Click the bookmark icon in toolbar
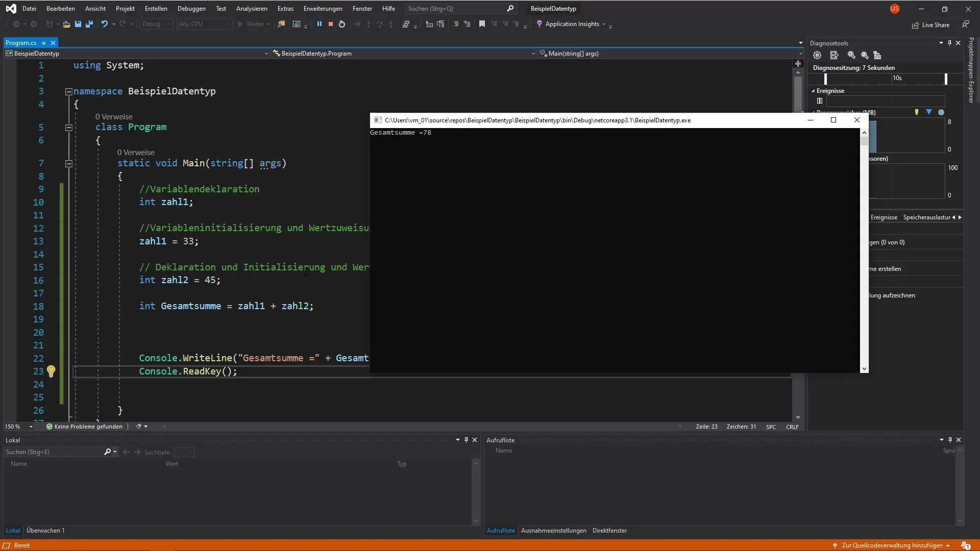The image size is (980, 551). pyautogui.click(x=482, y=24)
